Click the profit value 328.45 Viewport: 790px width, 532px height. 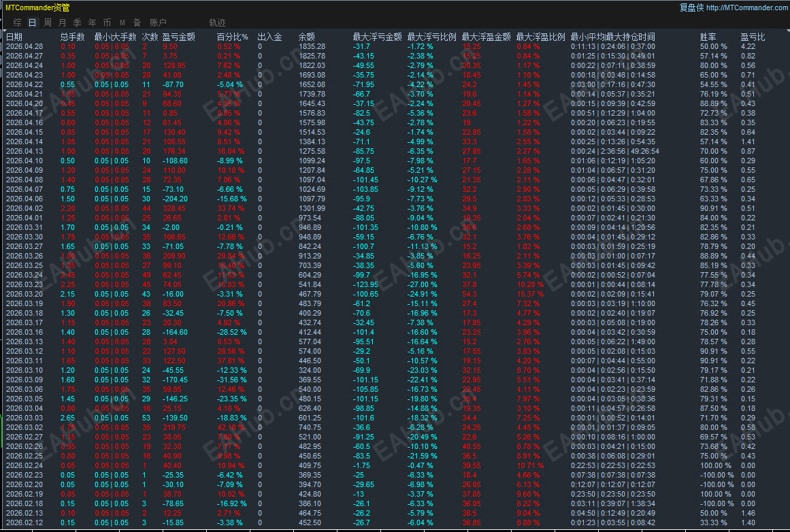[174, 208]
